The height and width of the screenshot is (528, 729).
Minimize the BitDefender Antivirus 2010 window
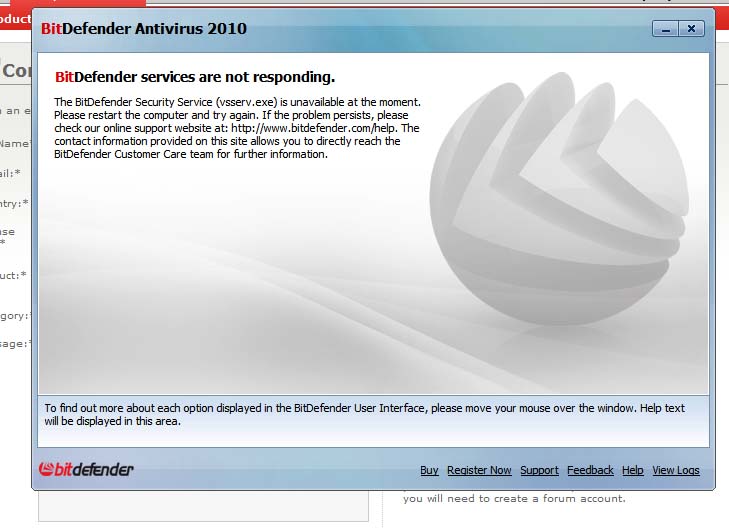coord(665,29)
